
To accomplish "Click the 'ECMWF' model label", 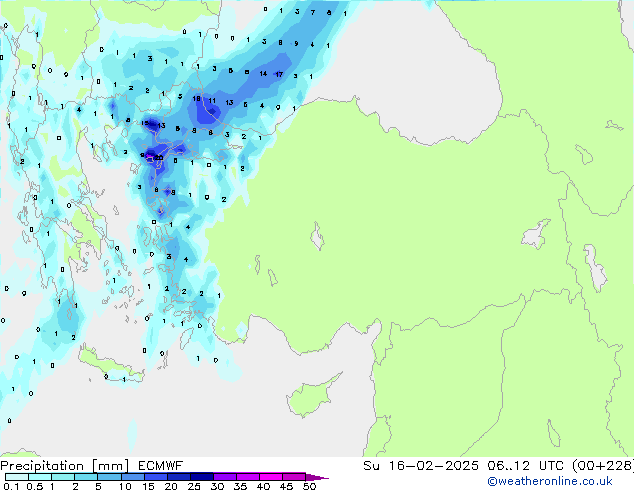I will [161, 466].
